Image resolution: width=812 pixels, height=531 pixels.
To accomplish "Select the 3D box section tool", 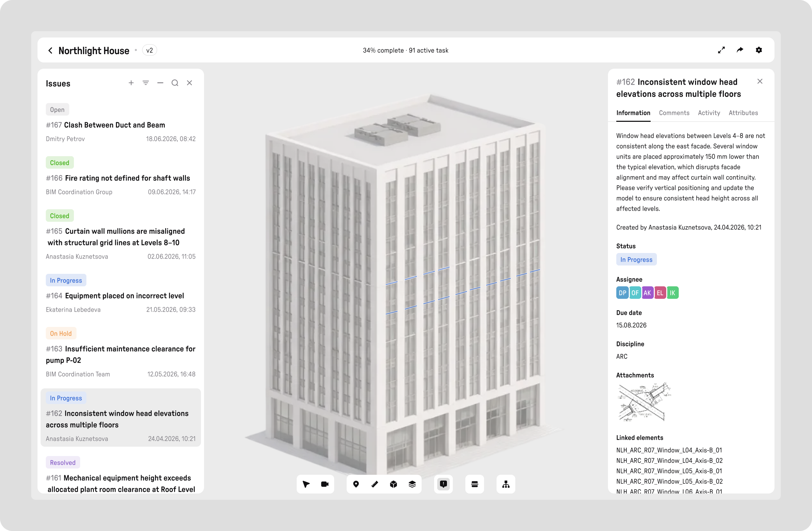I will tap(394, 484).
